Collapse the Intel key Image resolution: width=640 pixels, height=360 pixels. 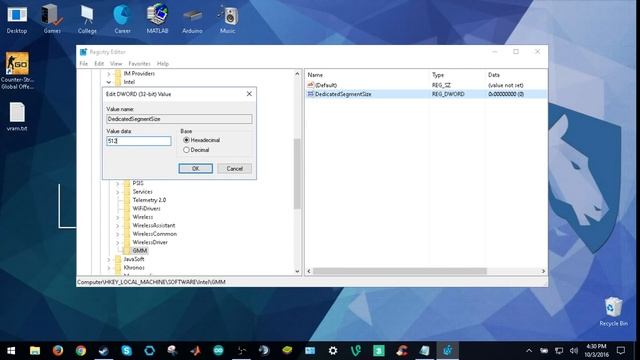(109, 82)
